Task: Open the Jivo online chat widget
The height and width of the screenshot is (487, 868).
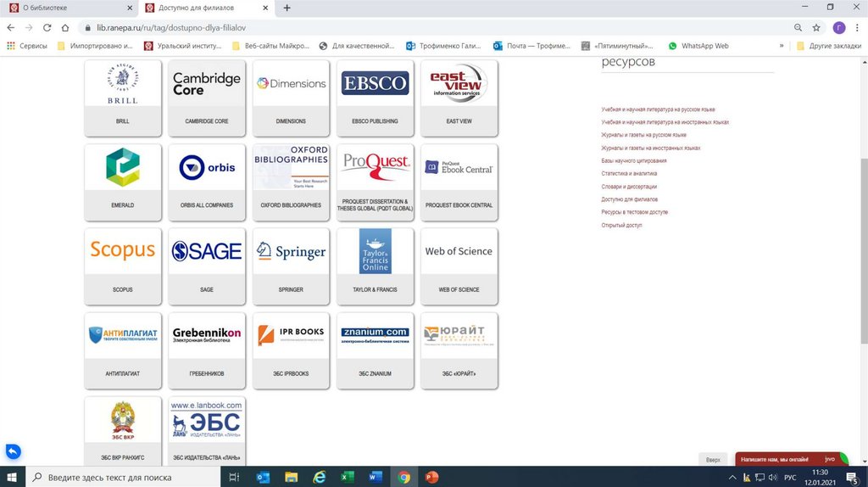Action: pos(791,459)
